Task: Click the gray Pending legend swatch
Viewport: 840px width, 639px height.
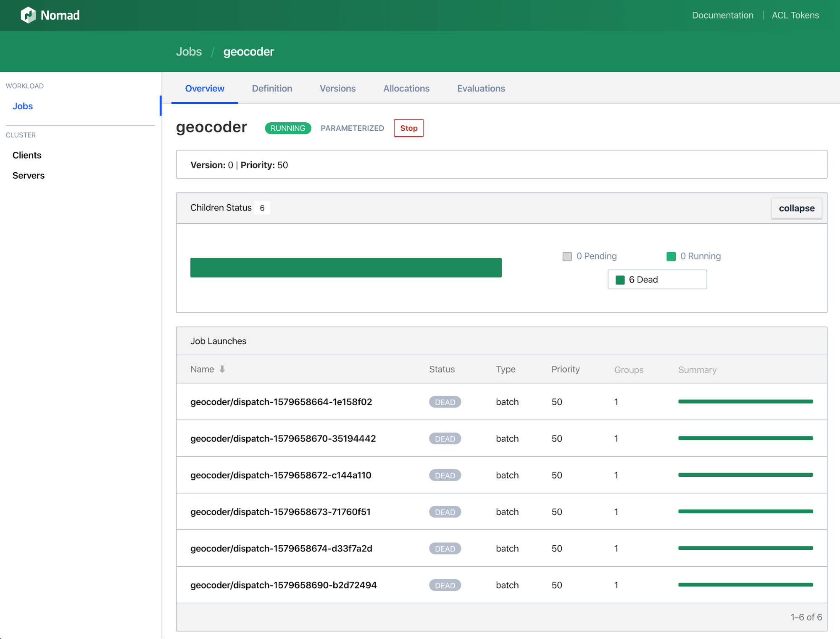Action: tap(567, 256)
